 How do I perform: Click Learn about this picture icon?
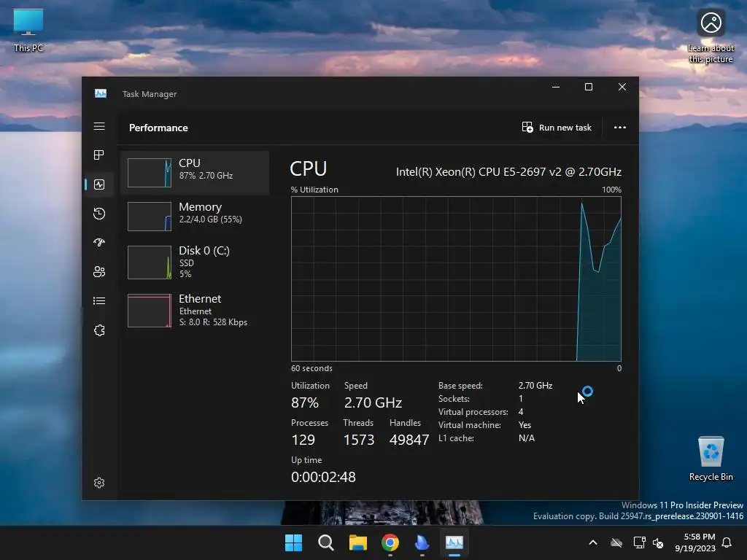(711, 36)
